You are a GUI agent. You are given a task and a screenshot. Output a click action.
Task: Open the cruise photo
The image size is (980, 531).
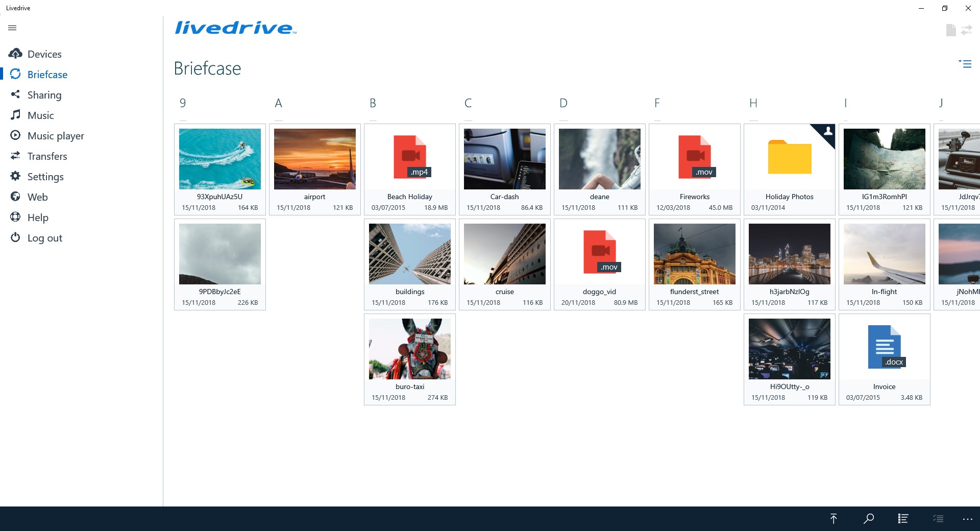point(505,264)
